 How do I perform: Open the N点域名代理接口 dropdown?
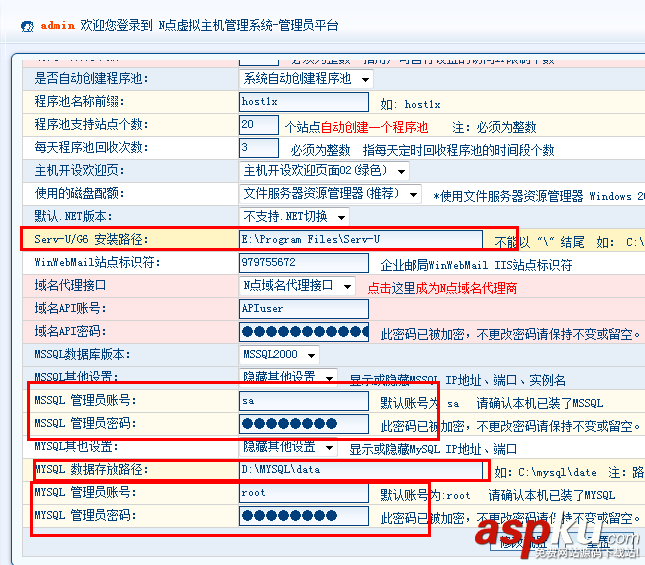click(x=297, y=286)
